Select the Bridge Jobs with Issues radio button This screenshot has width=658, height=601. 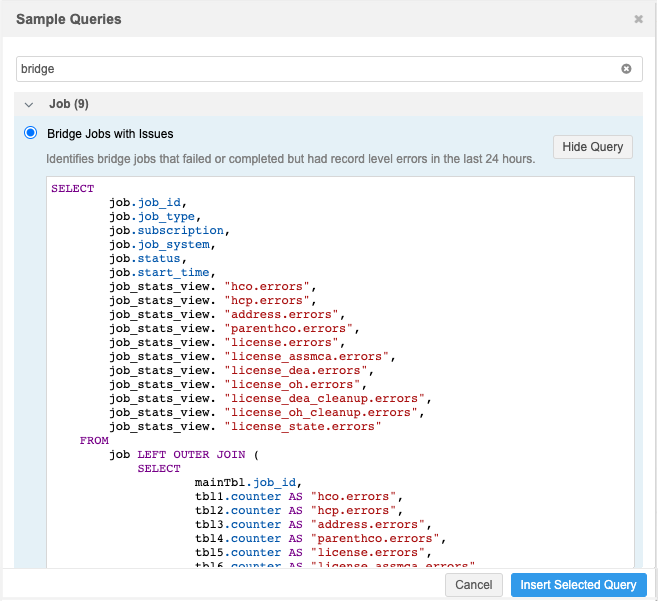31,133
